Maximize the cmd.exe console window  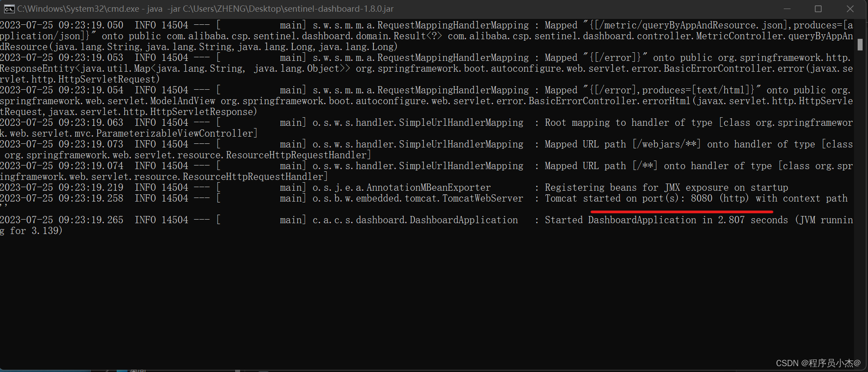(818, 9)
